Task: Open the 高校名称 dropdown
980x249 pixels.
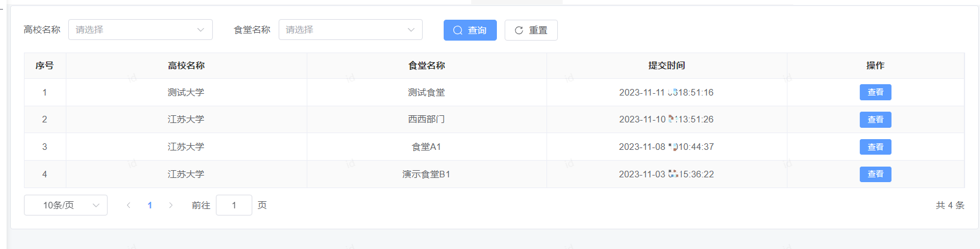Action: click(141, 30)
